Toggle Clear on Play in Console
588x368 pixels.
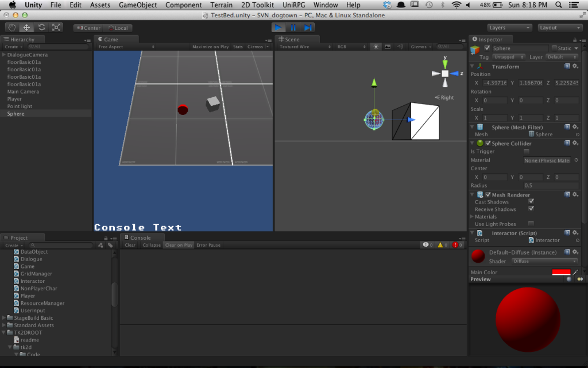[x=179, y=245]
